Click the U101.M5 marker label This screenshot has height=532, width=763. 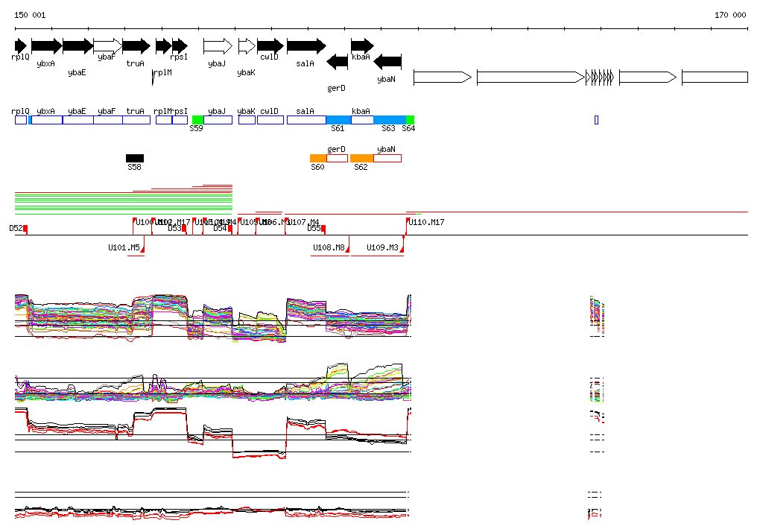click(124, 247)
